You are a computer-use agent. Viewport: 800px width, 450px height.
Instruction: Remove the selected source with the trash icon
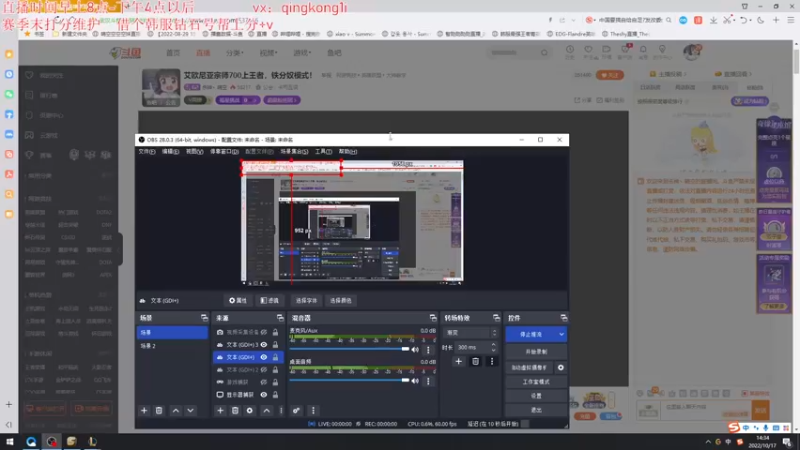click(x=235, y=411)
